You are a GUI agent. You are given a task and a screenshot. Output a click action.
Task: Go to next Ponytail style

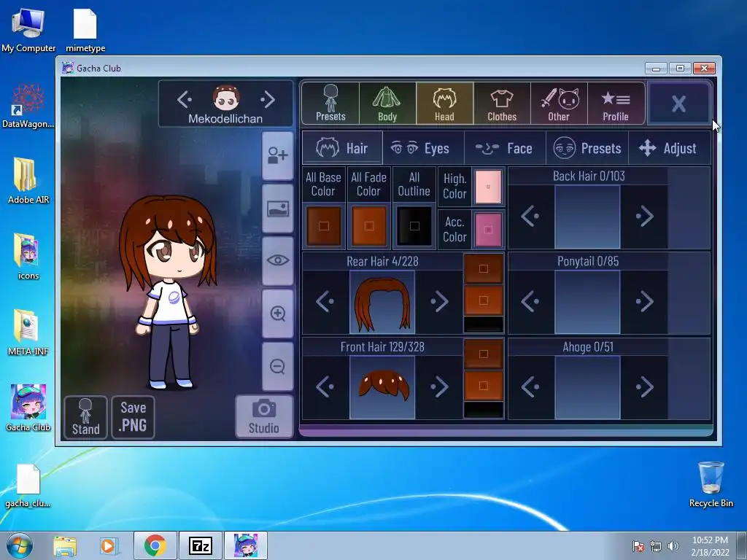tap(644, 301)
